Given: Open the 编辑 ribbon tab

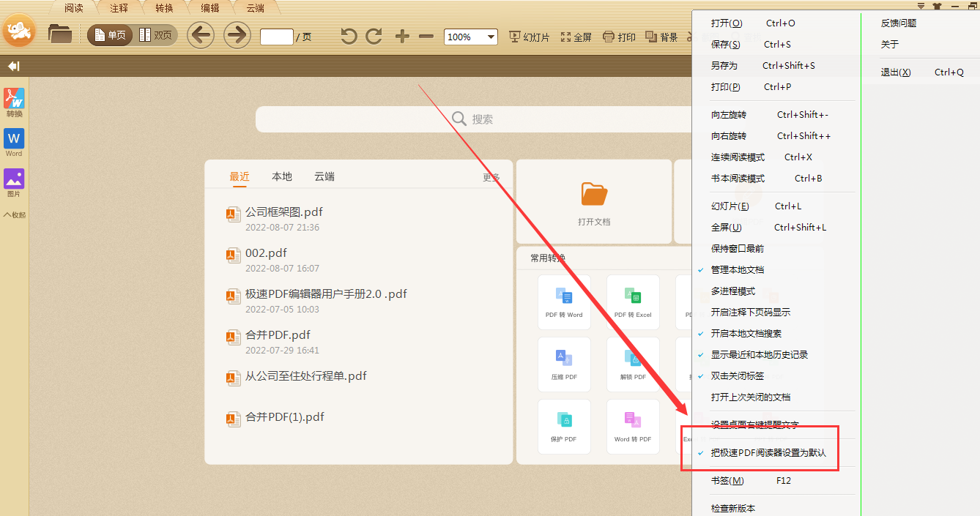Looking at the screenshot, I should pos(210,8).
